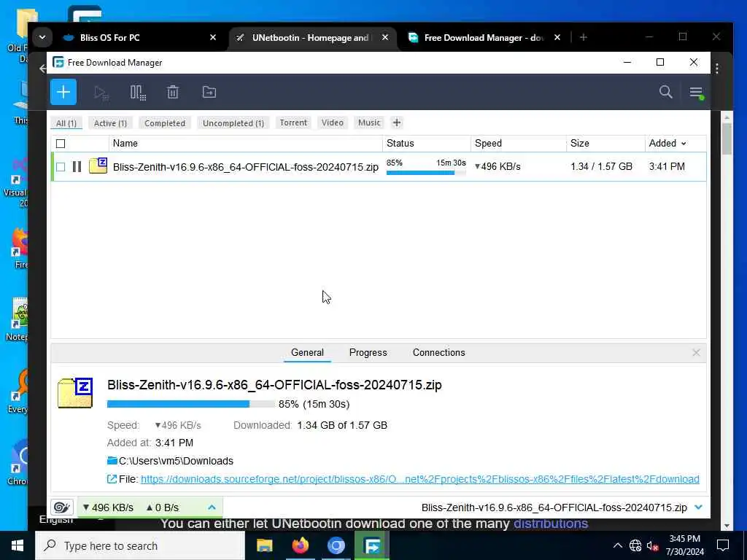Open Free Download Manager taskbar icon
This screenshot has width=747, height=560.
[x=372, y=545]
